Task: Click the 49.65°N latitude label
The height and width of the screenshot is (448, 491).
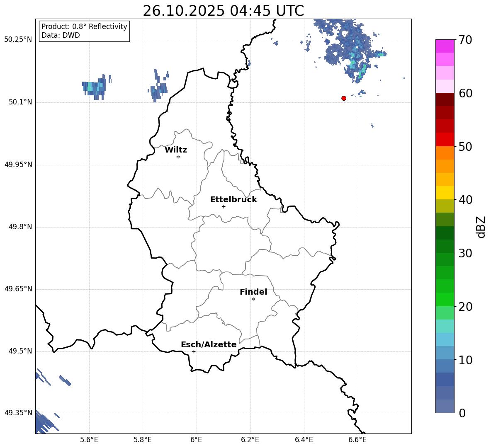Action: pyautogui.click(x=18, y=288)
